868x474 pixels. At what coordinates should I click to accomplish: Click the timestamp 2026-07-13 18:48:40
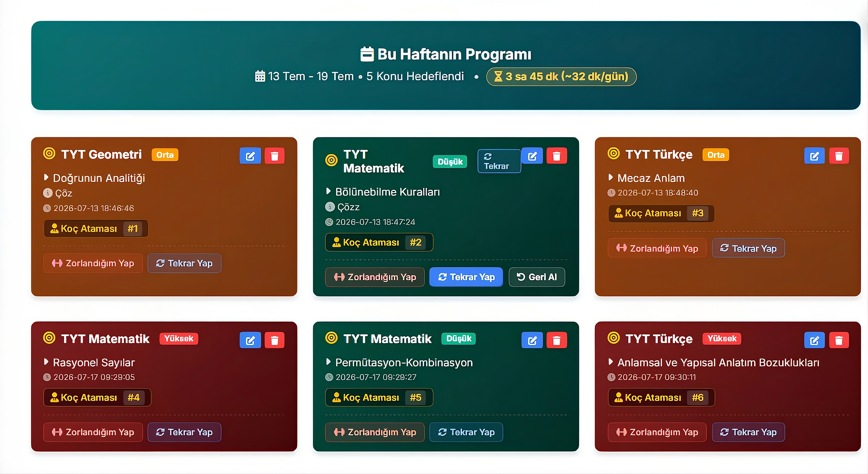[658, 193]
